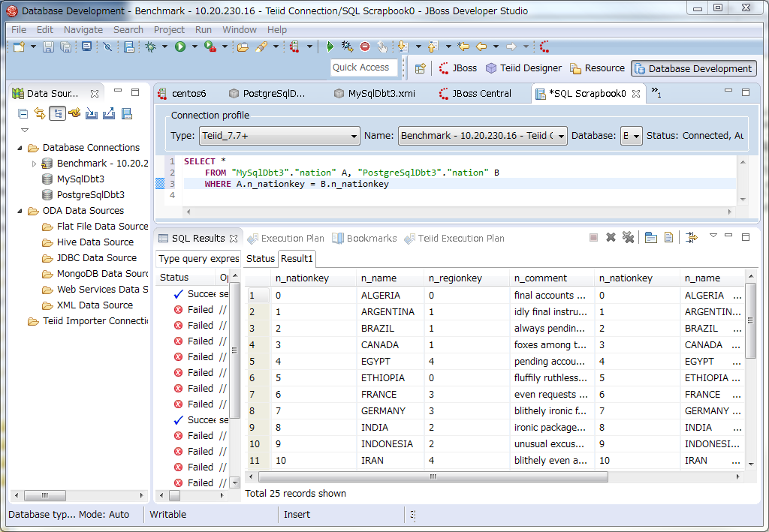Click the text mode document icon
This screenshot has width=769, height=532.
[668, 238]
